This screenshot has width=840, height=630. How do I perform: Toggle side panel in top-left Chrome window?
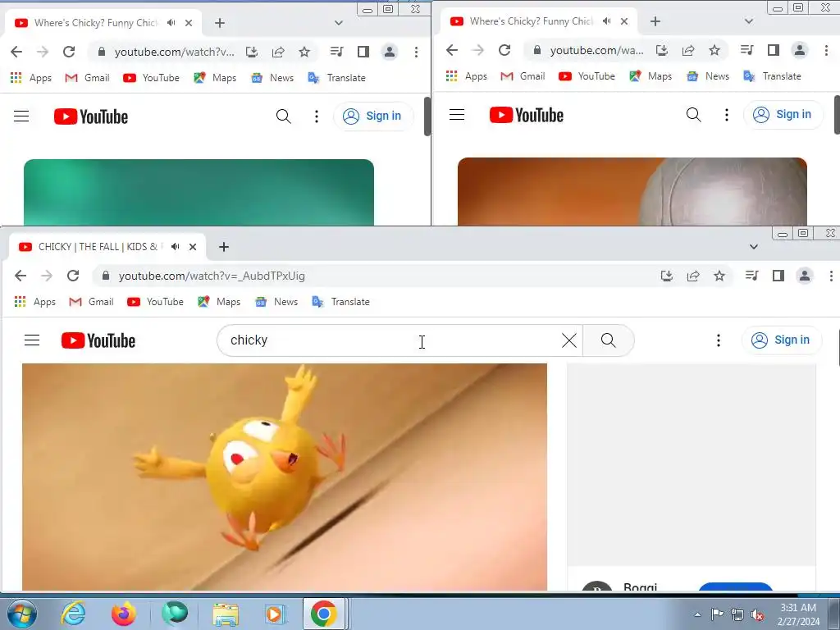tap(363, 52)
